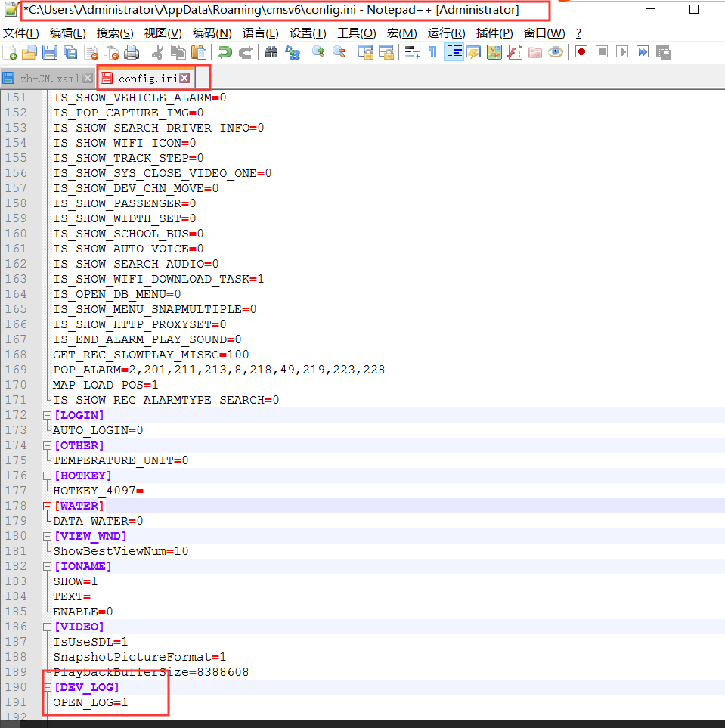Click the Close document toolbar icon
The image size is (725, 728).
pos(91,52)
